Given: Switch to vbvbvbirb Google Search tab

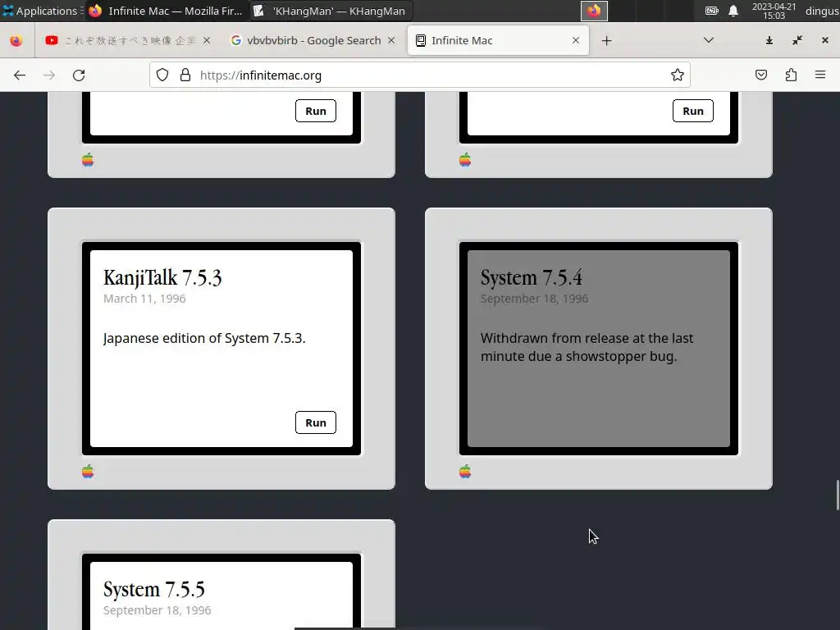Looking at the screenshot, I should click(313, 40).
